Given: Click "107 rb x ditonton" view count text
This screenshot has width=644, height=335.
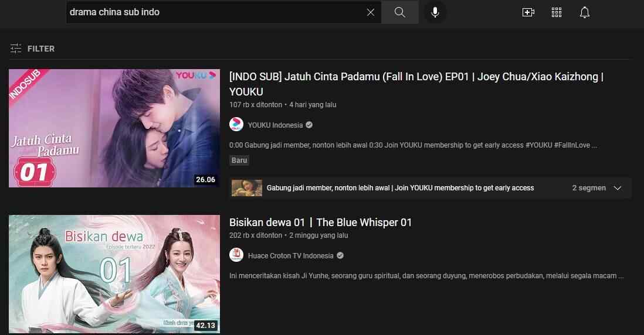Looking at the screenshot, I should [x=256, y=105].
